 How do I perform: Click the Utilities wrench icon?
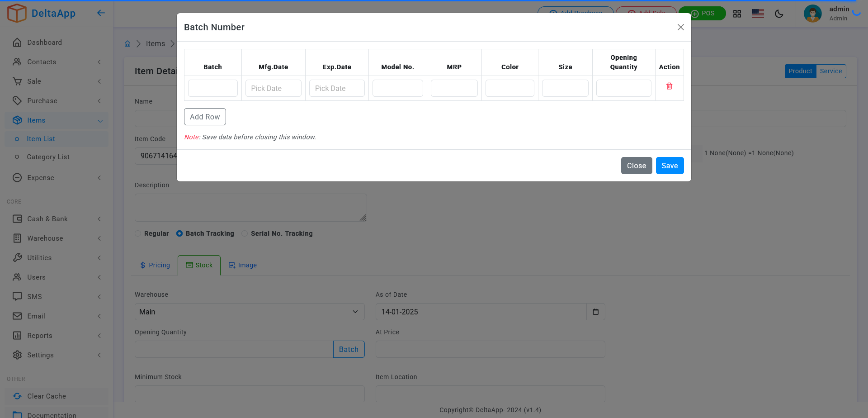pyautogui.click(x=17, y=258)
